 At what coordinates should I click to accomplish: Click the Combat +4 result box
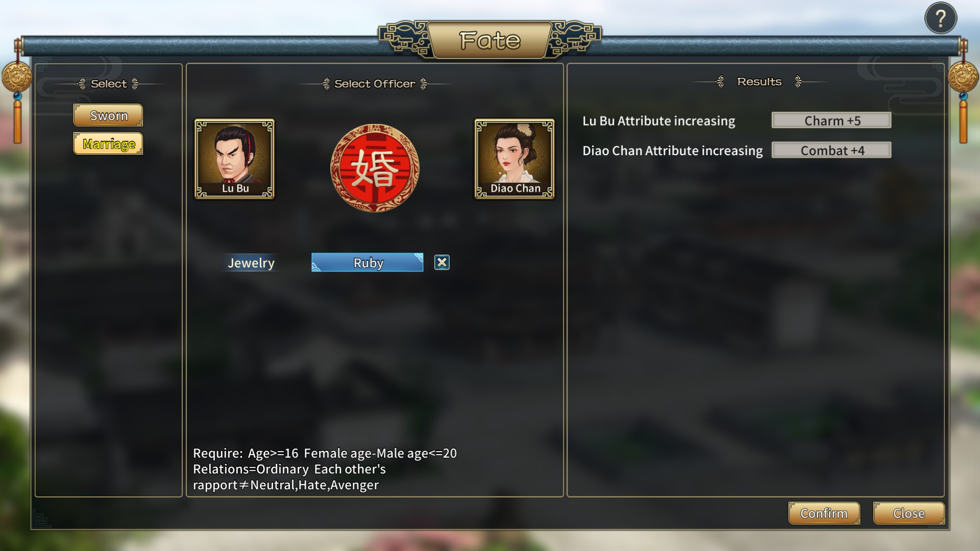[831, 150]
